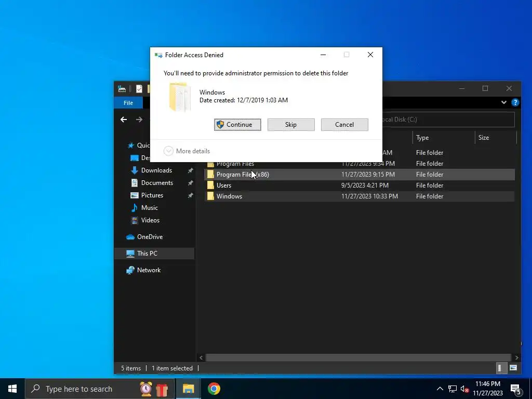Click date 11/27/2023 10:33 PM cell
The height and width of the screenshot is (399, 532).
369,196
